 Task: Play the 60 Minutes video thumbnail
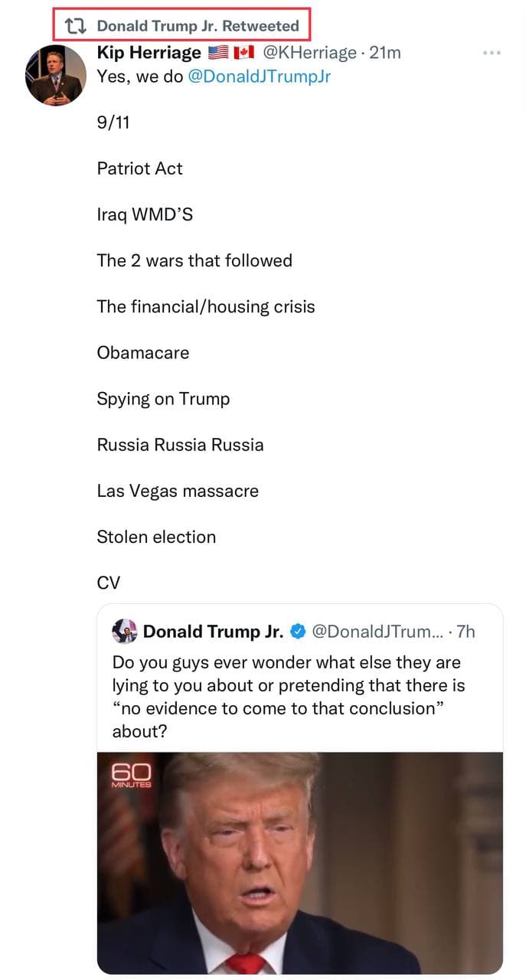click(x=300, y=861)
